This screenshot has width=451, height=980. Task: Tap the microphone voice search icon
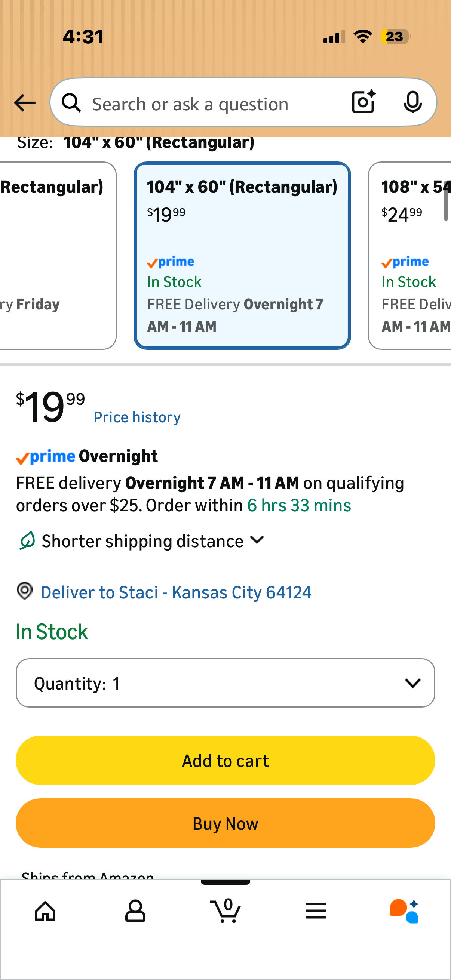point(412,102)
